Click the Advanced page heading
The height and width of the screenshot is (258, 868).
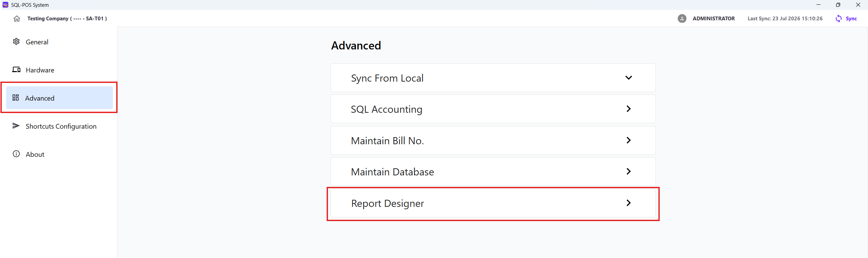pos(356,45)
